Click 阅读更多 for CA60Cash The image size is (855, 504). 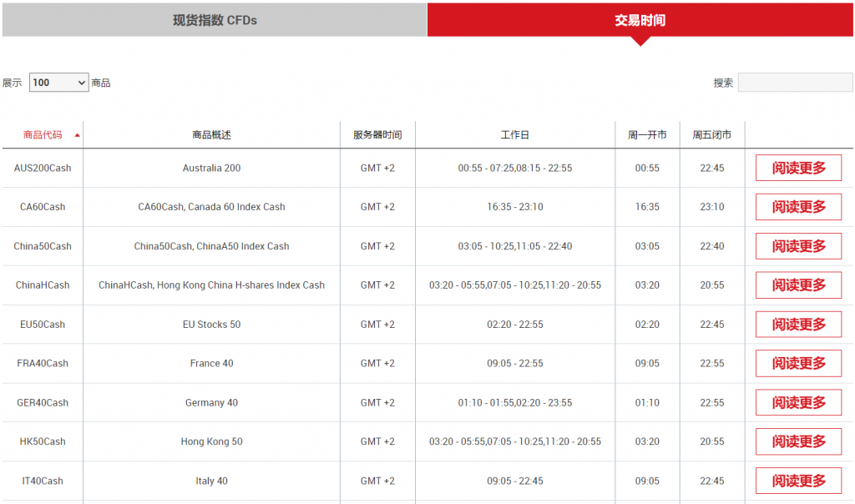point(798,207)
